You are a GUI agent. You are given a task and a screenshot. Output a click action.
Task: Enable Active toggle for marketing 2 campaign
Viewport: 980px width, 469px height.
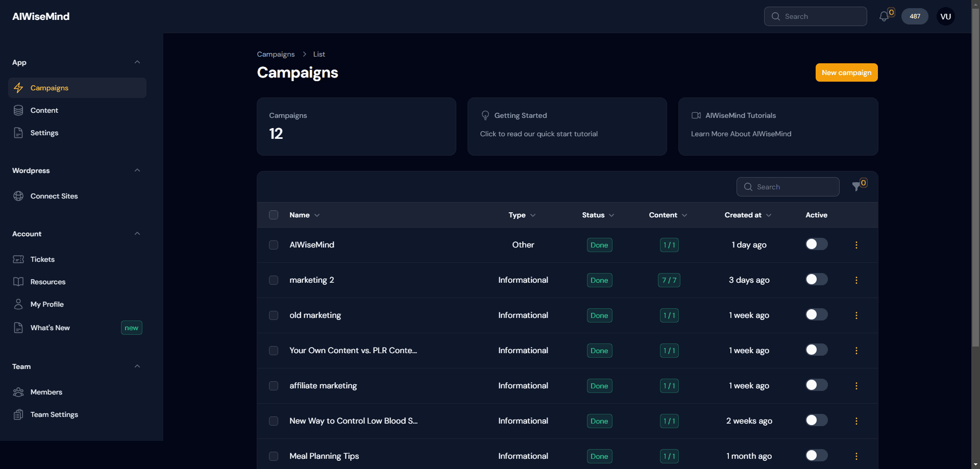(x=816, y=279)
